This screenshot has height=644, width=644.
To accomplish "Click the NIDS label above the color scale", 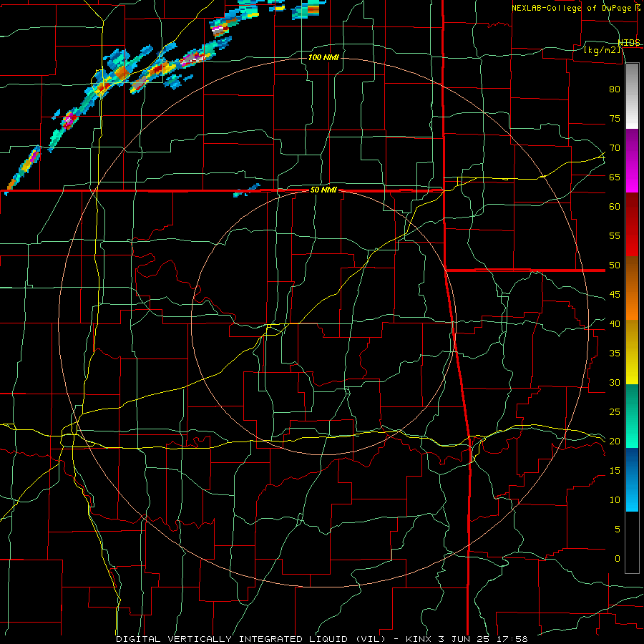I will click(x=629, y=43).
